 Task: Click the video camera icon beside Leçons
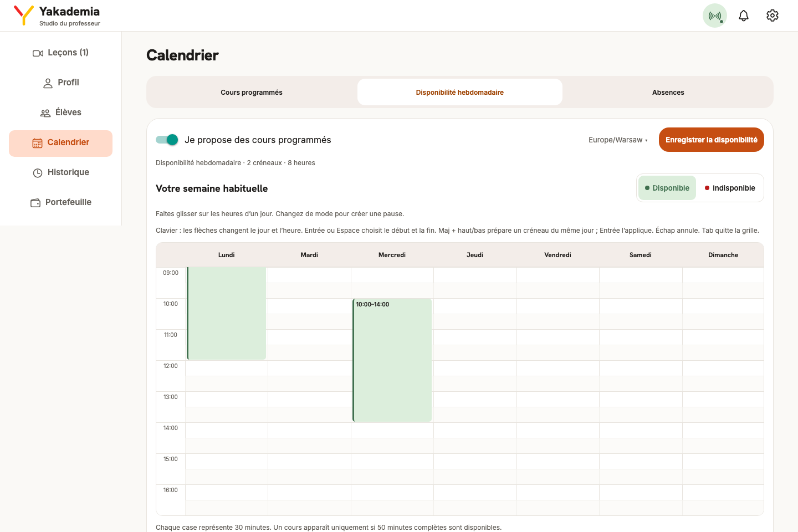pyautogui.click(x=38, y=53)
